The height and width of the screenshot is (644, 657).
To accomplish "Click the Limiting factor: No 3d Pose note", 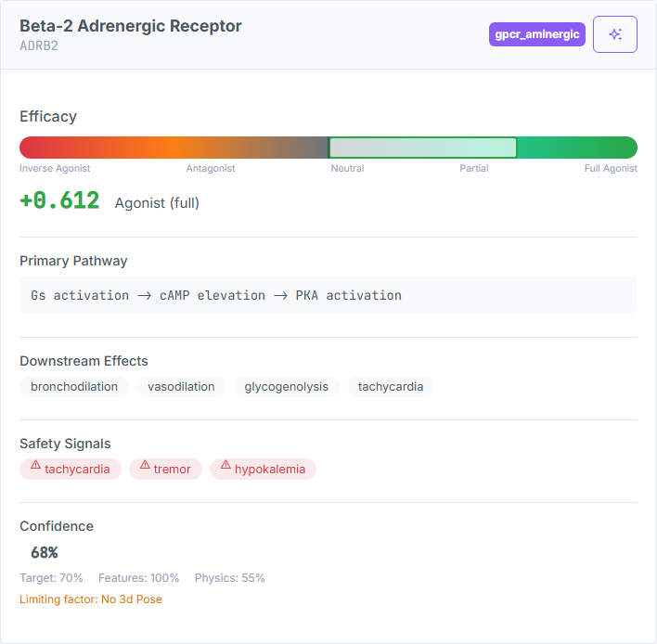I will 91,599.
